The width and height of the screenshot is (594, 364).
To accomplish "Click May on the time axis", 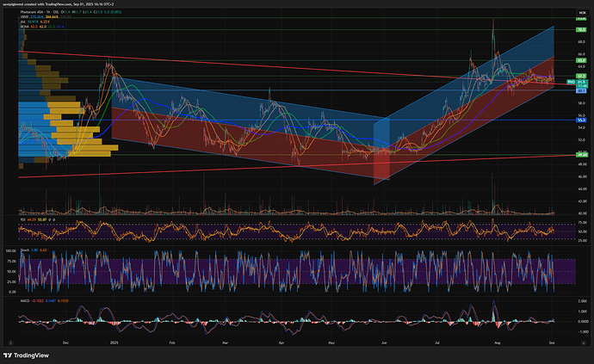I will (x=331, y=342).
